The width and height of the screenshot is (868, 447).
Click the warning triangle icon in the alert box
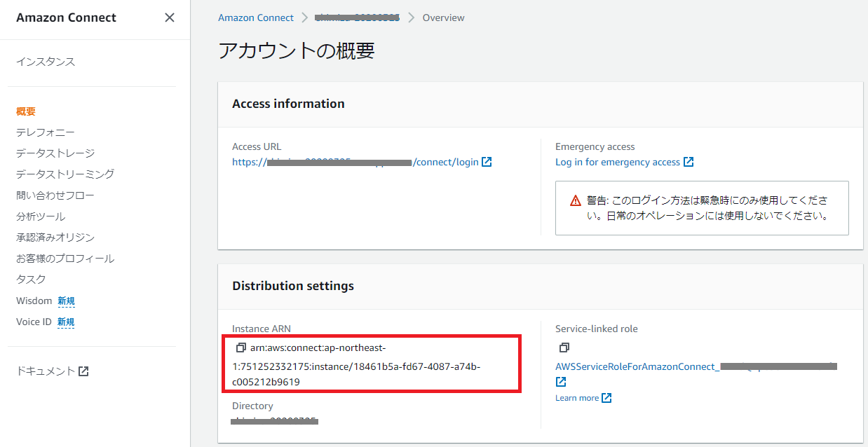coord(576,200)
